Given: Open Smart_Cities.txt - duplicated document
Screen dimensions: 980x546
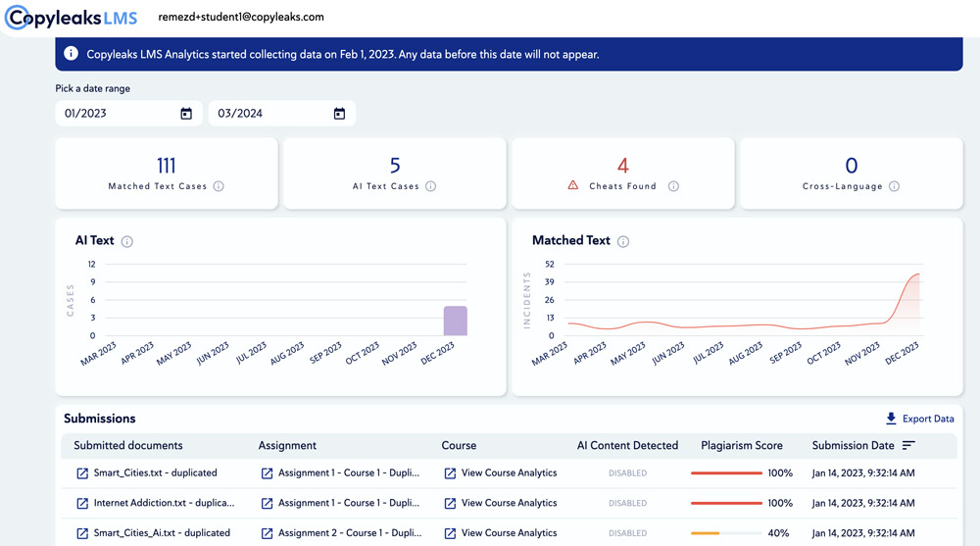Looking at the screenshot, I should [x=156, y=472].
